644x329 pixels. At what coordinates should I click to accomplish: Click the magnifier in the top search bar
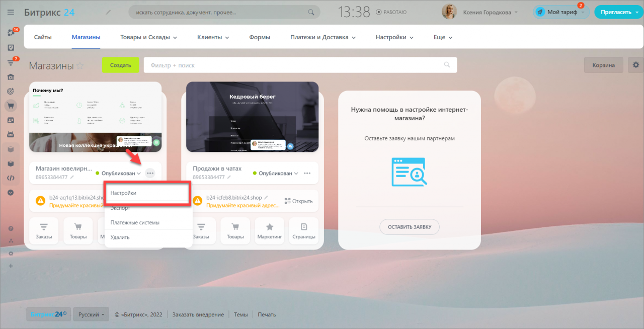312,12
